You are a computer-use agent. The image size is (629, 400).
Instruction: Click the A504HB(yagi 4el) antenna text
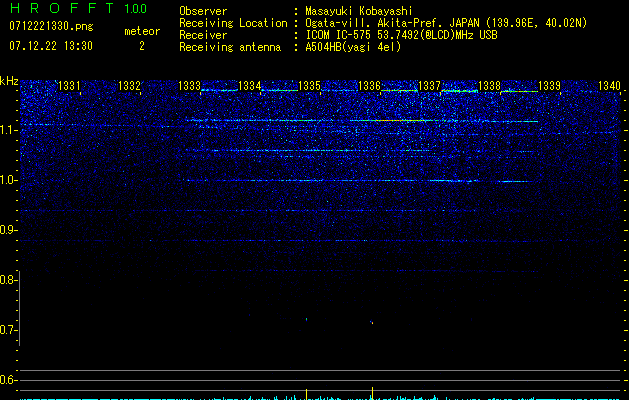(x=353, y=47)
